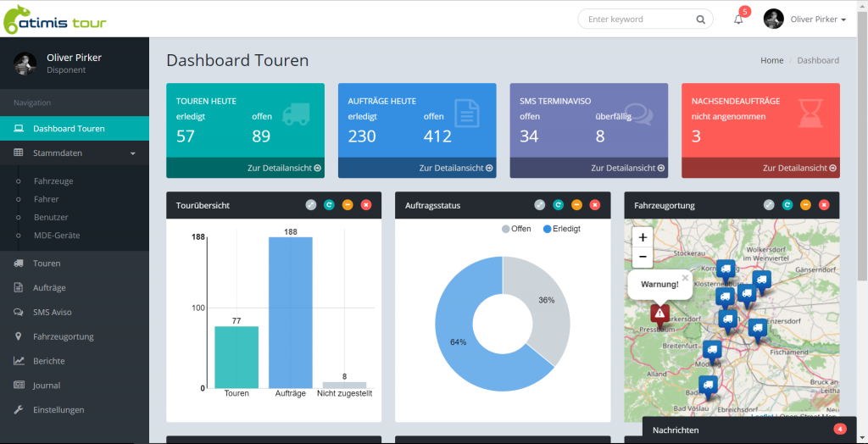Collapse the Stammdaten menu arrow
Image resolution: width=868 pixels, height=444 pixels.
coord(133,153)
